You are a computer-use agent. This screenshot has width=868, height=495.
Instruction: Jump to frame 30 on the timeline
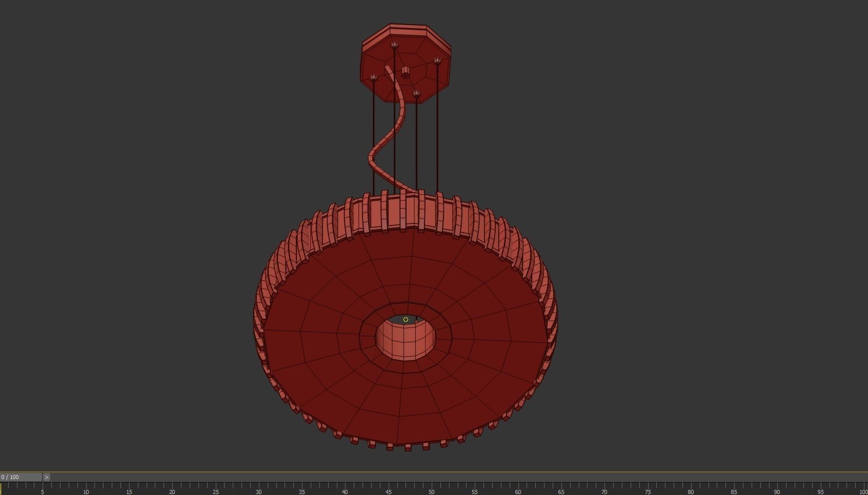[x=259, y=492]
